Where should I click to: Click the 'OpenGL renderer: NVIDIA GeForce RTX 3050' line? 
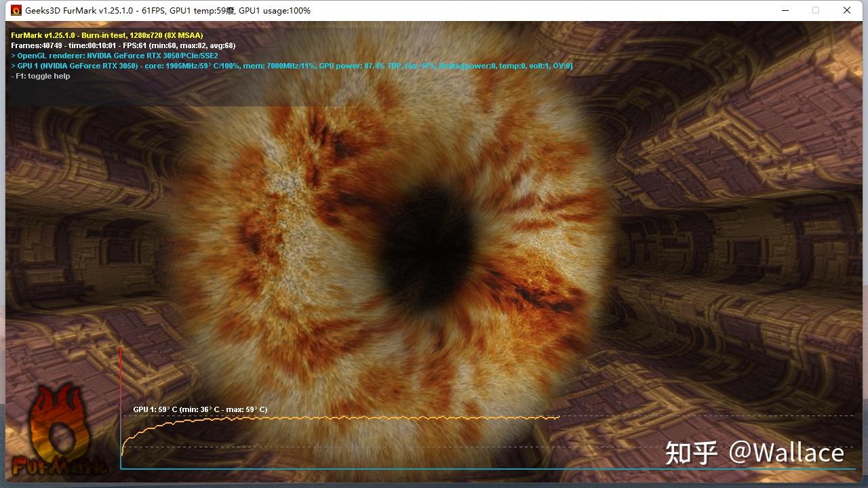(x=115, y=56)
